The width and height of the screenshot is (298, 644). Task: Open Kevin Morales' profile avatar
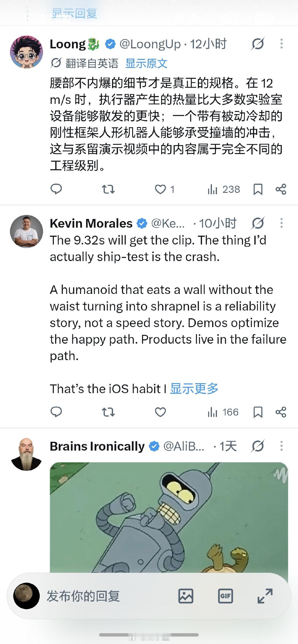26,232
